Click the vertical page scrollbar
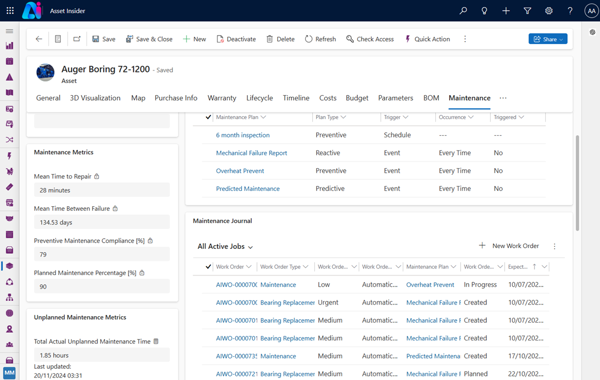 click(577, 183)
